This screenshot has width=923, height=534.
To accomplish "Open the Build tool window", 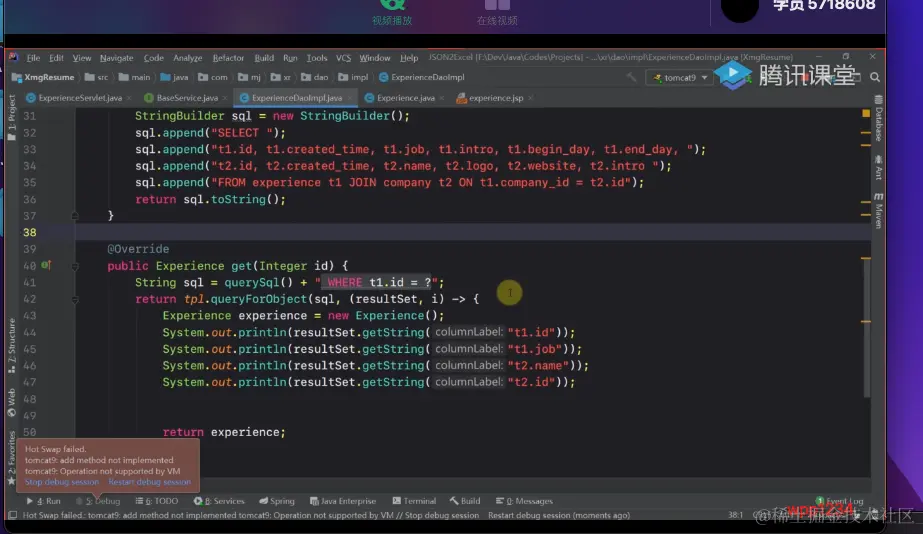I will point(465,501).
